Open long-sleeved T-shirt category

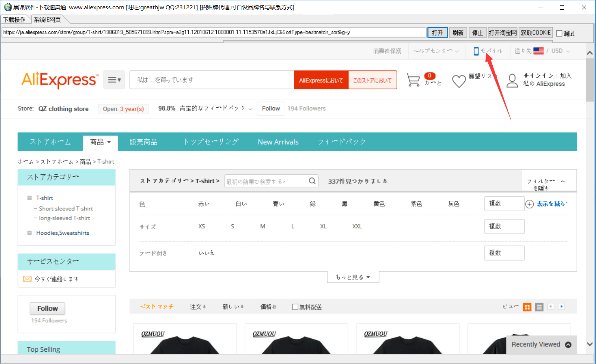click(65, 218)
